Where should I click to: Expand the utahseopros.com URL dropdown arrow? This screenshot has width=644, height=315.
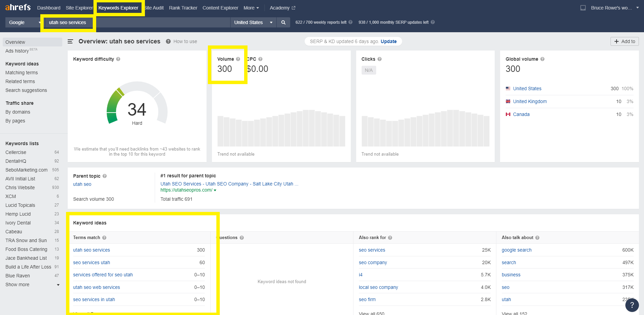pos(215,190)
